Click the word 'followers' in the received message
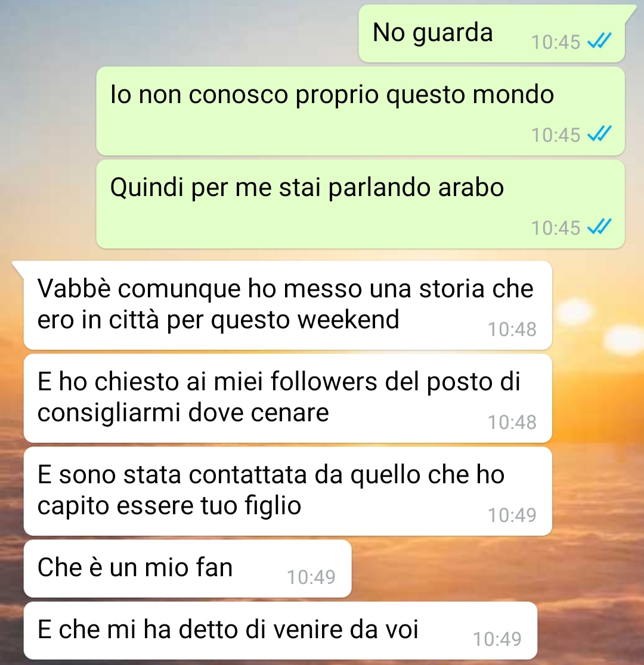Screen dimensions: 644x665 (324, 381)
